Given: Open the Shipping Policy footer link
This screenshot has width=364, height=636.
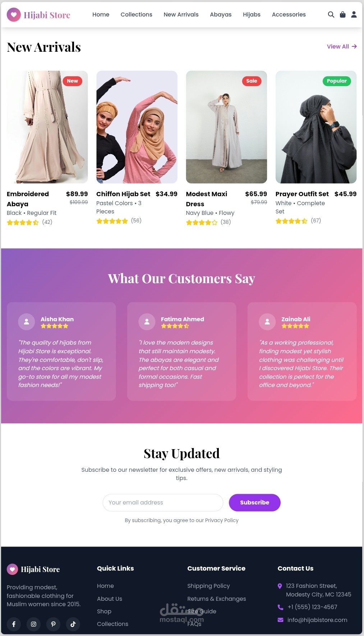Looking at the screenshot, I should [x=208, y=586].
